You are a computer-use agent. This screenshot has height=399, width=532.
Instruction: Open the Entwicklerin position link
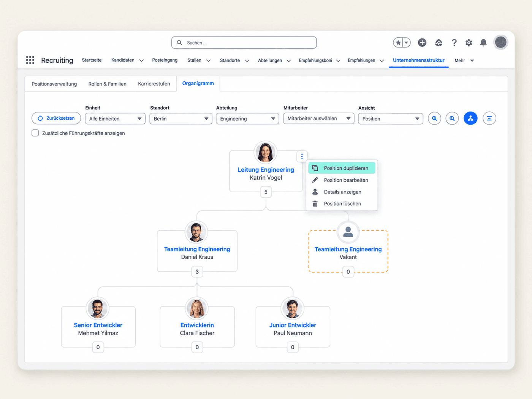[197, 325]
